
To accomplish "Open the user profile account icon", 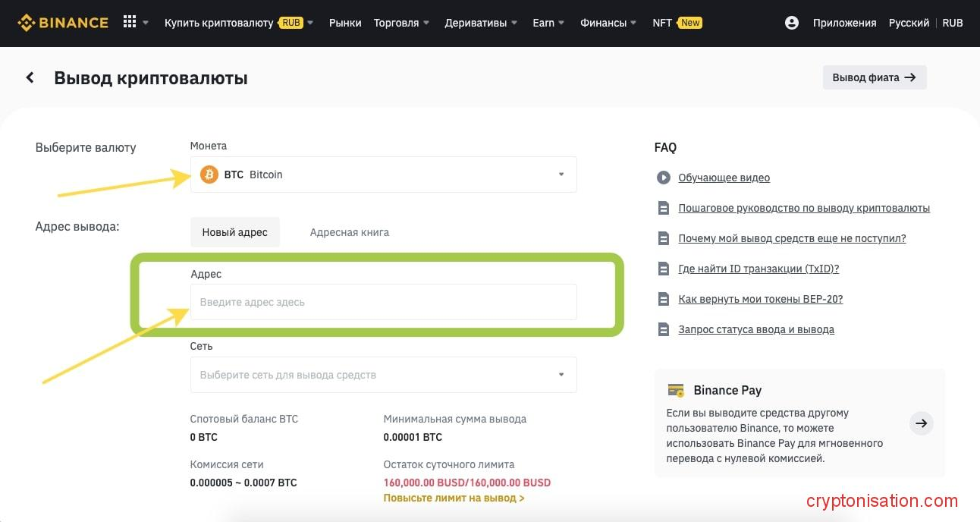I will (792, 23).
